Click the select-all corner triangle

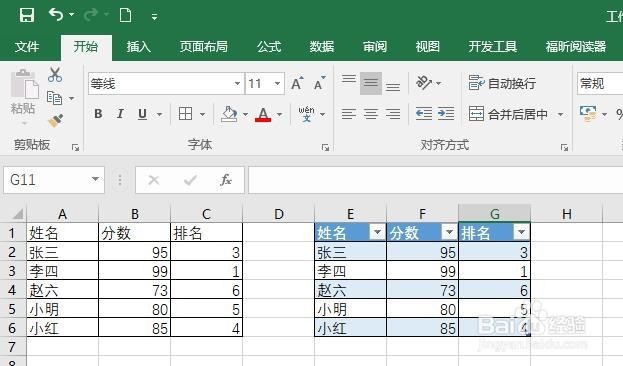[x=17, y=215]
